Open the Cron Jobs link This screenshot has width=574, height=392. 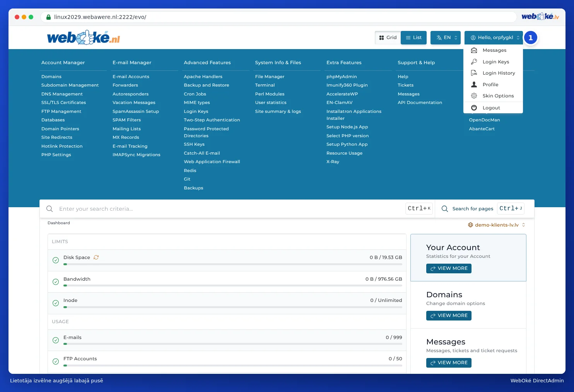195,94
